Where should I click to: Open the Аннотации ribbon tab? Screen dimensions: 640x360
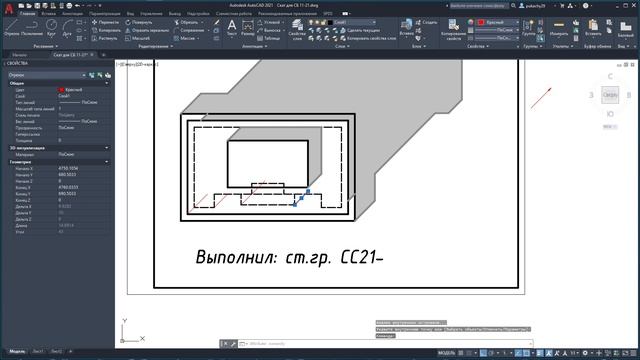pyautogui.click(x=72, y=13)
